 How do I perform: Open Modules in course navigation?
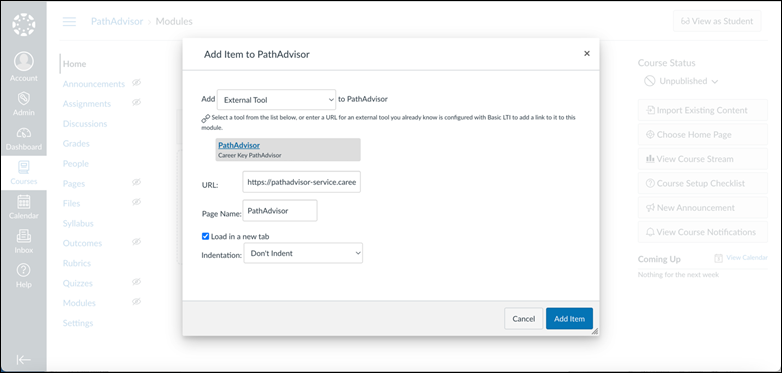coord(79,303)
